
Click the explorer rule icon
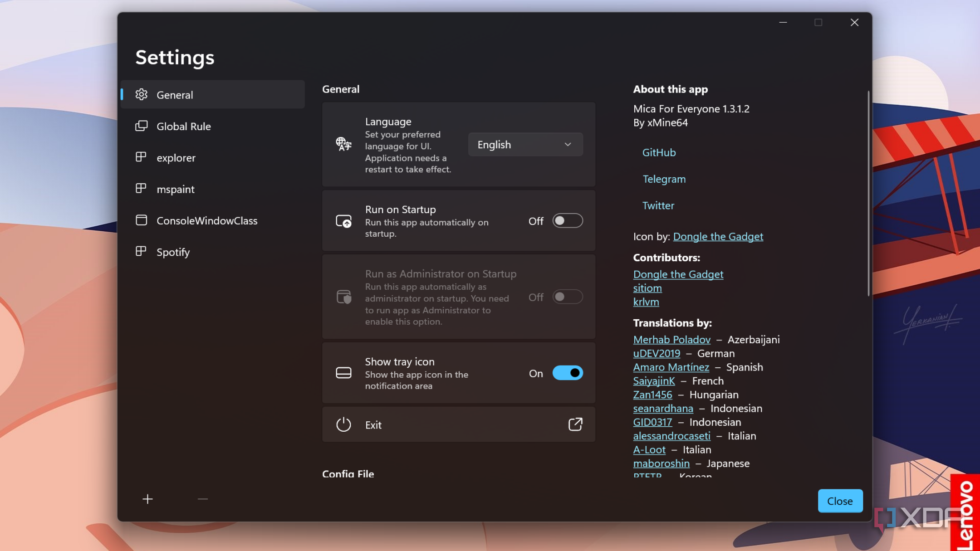tap(141, 157)
